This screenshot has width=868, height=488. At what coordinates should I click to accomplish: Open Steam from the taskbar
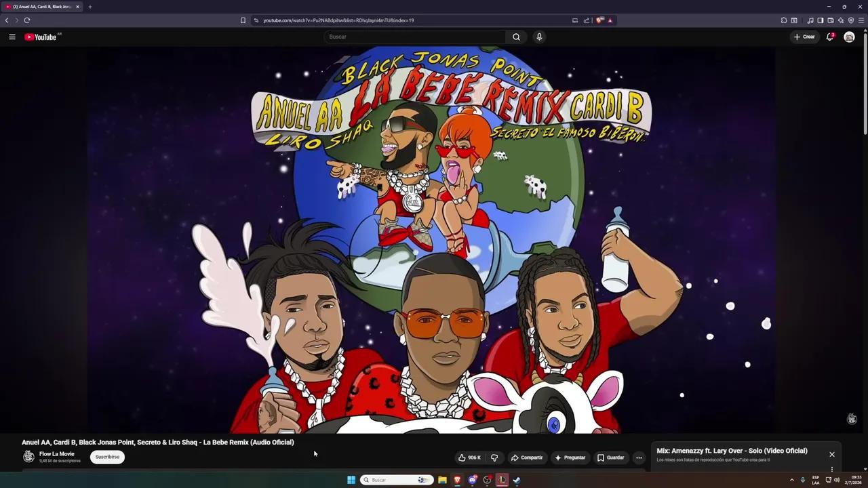point(517,480)
